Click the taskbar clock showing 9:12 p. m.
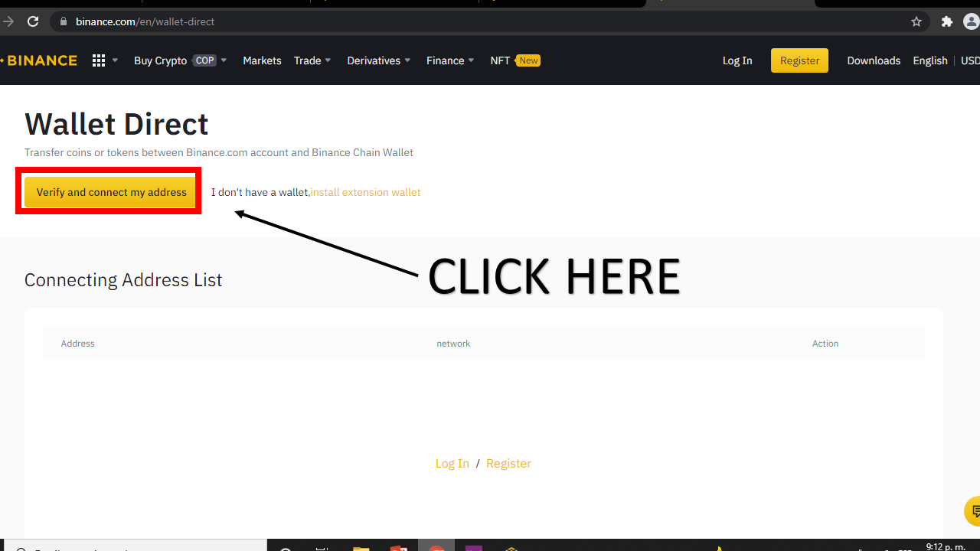The width and height of the screenshot is (980, 551). tap(945, 546)
